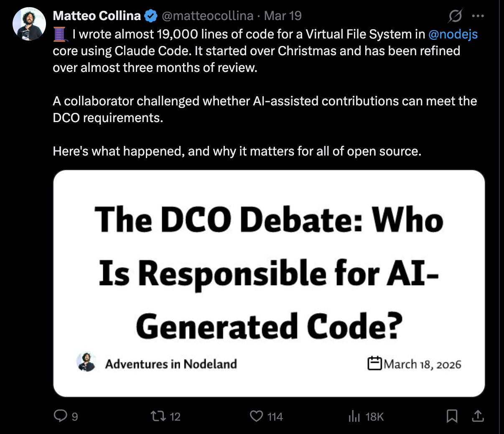
Task: Click the Matteo Collina display name
Action: pyautogui.click(x=97, y=16)
